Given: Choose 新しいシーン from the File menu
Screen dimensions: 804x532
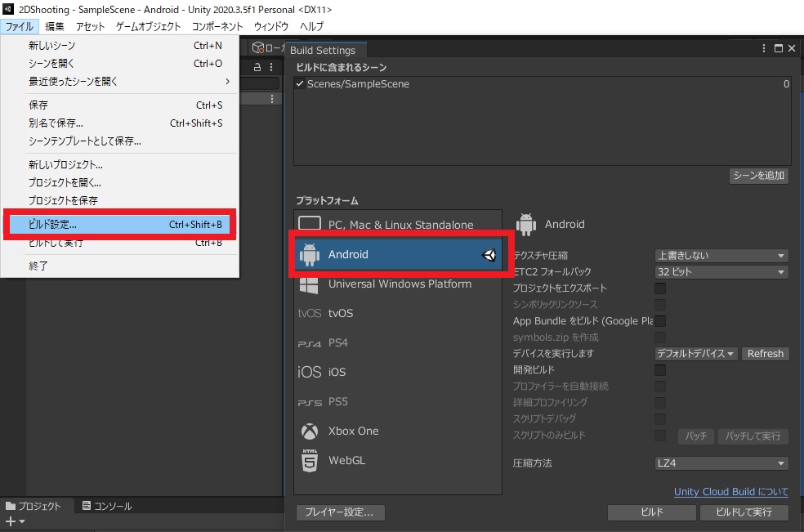Looking at the screenshot, I should click(x=120, y=46).
